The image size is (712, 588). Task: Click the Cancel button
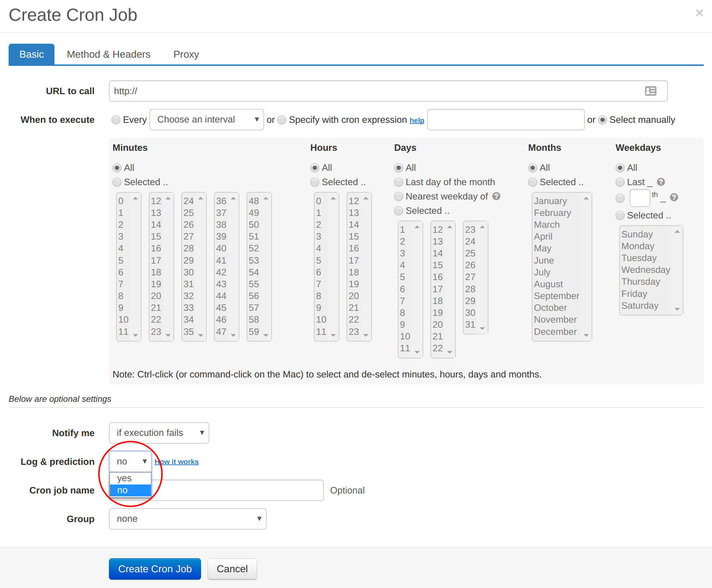click(232, 569)
